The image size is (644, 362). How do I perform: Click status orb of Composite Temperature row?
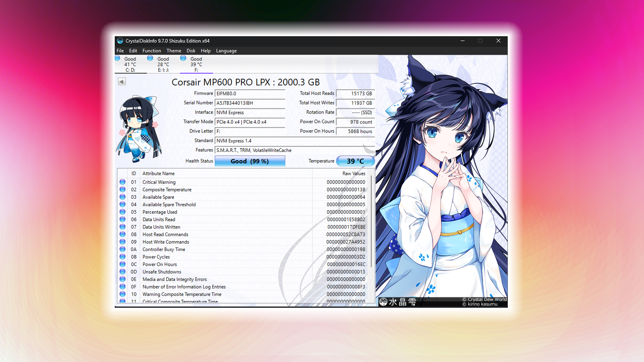pos(123,189)
